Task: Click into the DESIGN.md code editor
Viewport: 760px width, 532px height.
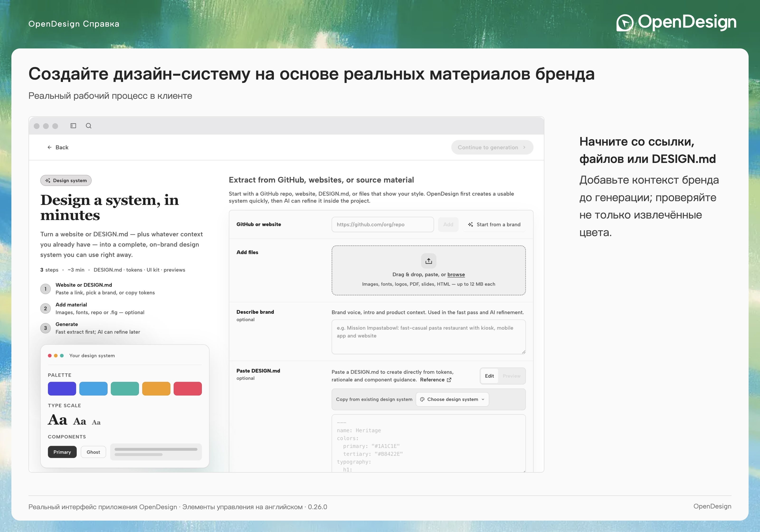Action: (x=428, y=444)
